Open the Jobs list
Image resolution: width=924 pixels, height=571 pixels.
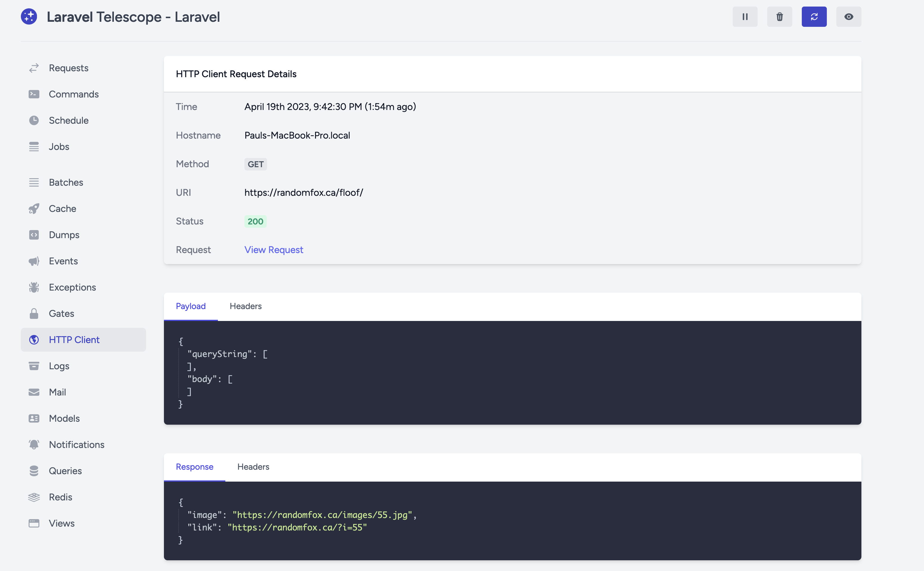point(83,147)
